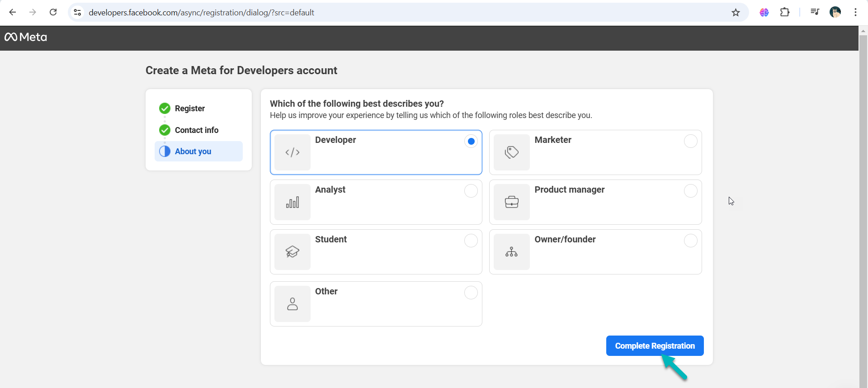Bookmark this page with the star
The width and height of the screenshot is (868, 388).
point(736,12)
